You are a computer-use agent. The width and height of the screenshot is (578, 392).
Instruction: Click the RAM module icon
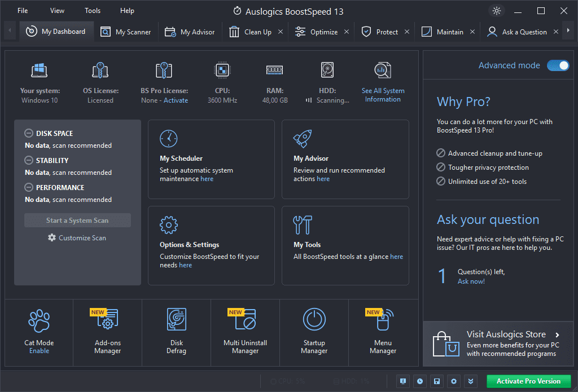(x=275, y=69)
